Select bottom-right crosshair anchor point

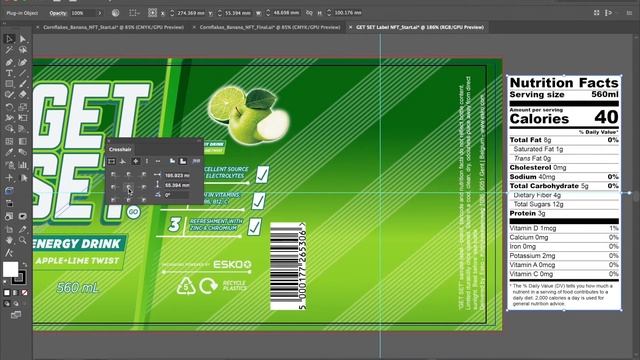(144, 199)
